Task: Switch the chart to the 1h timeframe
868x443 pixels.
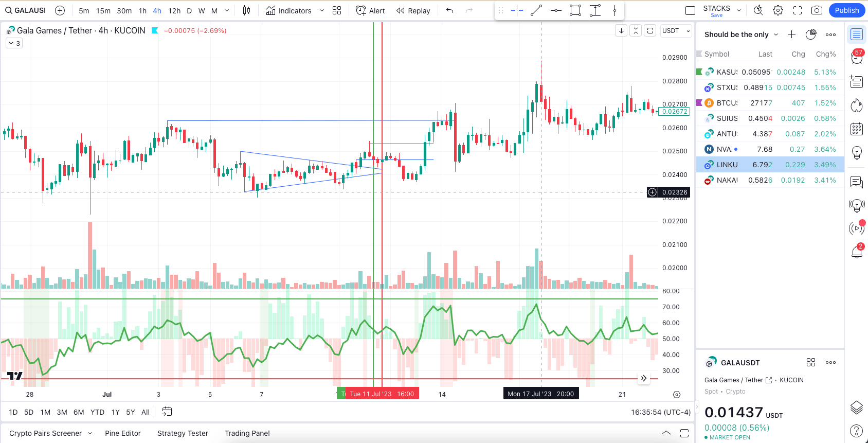Action: coord(142,11)
